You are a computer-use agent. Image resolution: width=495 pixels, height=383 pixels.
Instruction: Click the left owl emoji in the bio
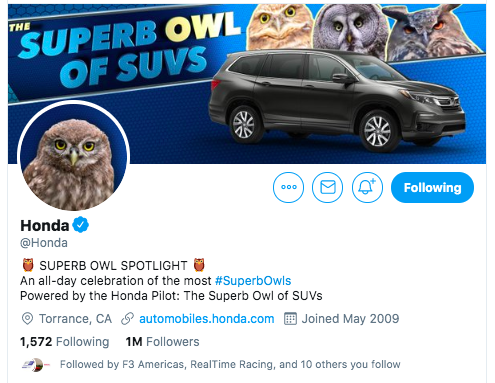coord(28,265)
